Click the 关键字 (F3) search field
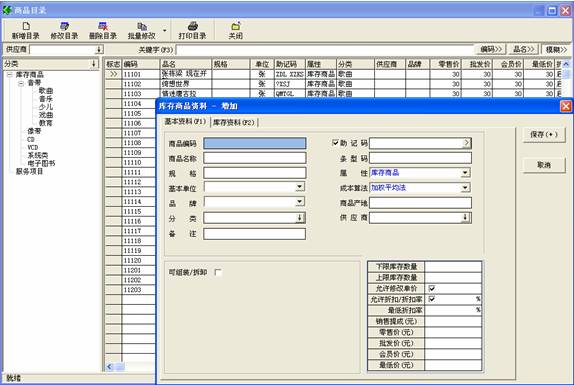574x385 pixels. coord(325,49)
